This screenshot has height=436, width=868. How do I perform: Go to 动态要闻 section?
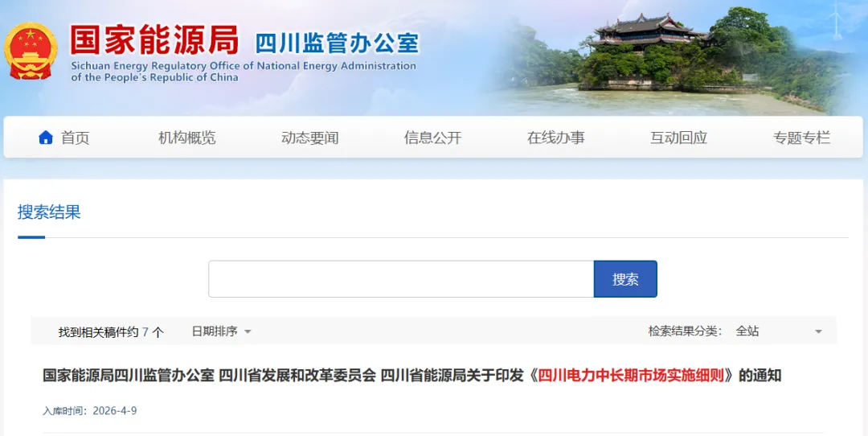coord(310,138)
